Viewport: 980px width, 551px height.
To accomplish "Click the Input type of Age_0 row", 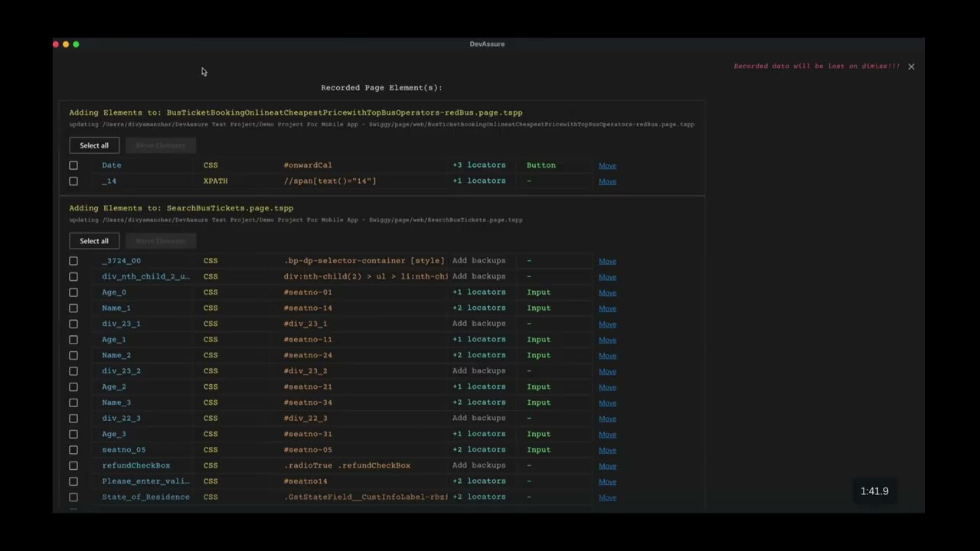I will [538, 292].
